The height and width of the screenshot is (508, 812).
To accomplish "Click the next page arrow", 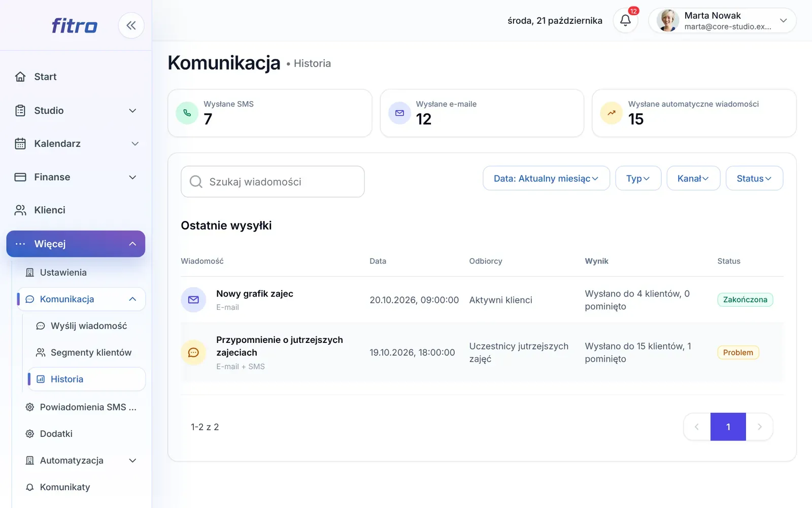I will [x=760, y=427].
